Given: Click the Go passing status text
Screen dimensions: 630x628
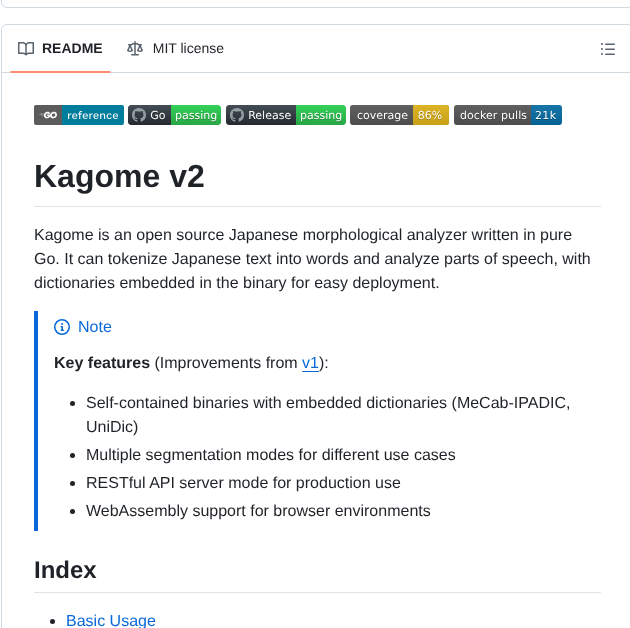Looking at the screenshot, I should (196, 115).
